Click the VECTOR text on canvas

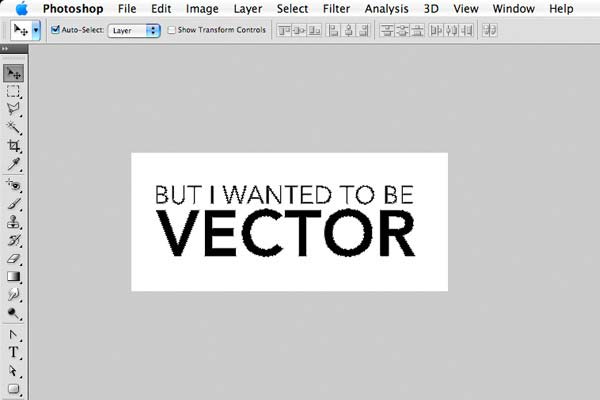pos(285,233)
